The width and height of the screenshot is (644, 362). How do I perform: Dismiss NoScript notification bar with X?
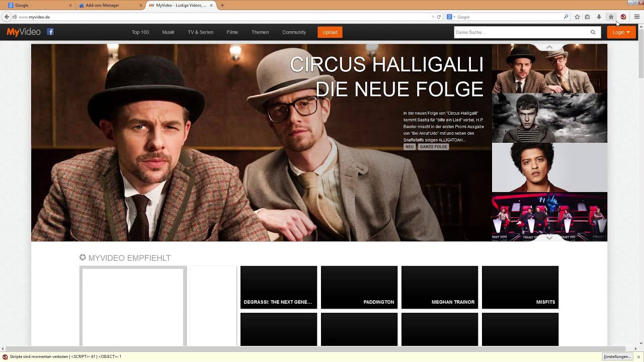pos(638,357)
